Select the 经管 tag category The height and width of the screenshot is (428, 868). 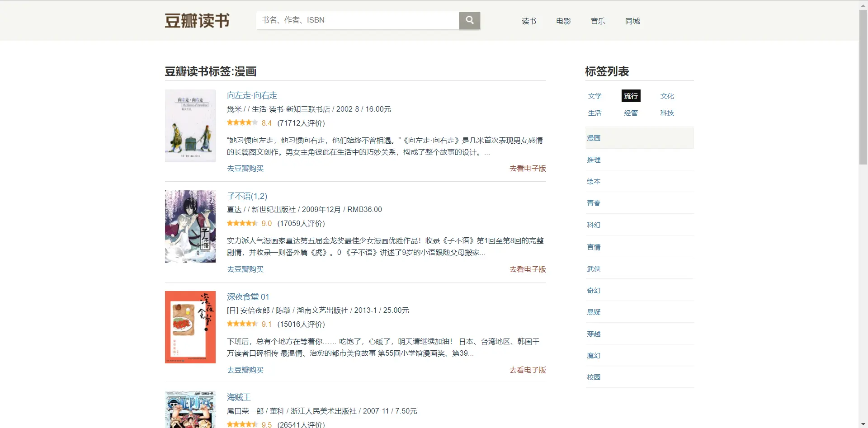pos(631,113)
